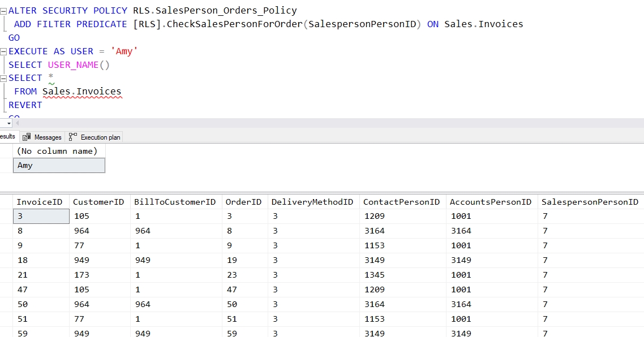Open the Execution plan tab

pyautogui.click(x=95, y=137)
